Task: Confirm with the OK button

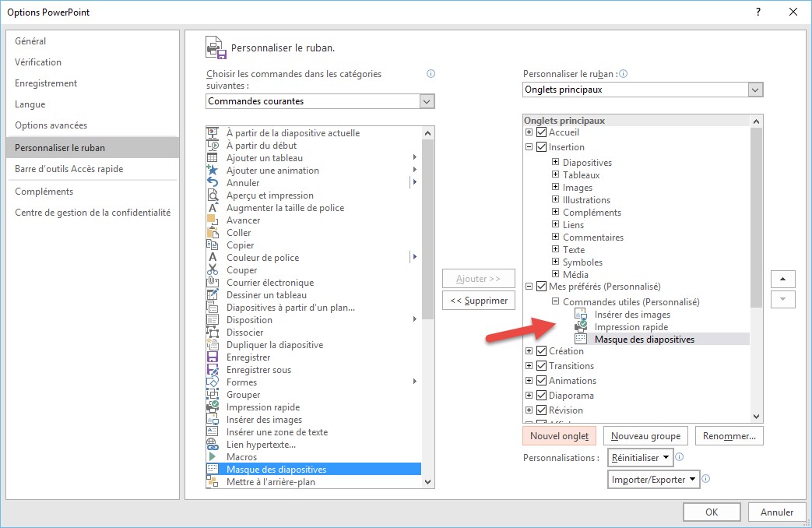Action: coord(712,512)
